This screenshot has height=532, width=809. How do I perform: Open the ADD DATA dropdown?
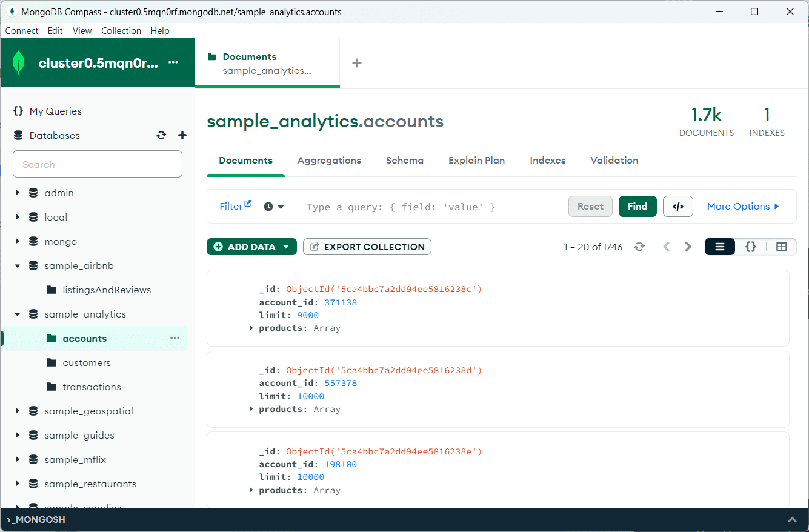(x=251, y=247)
